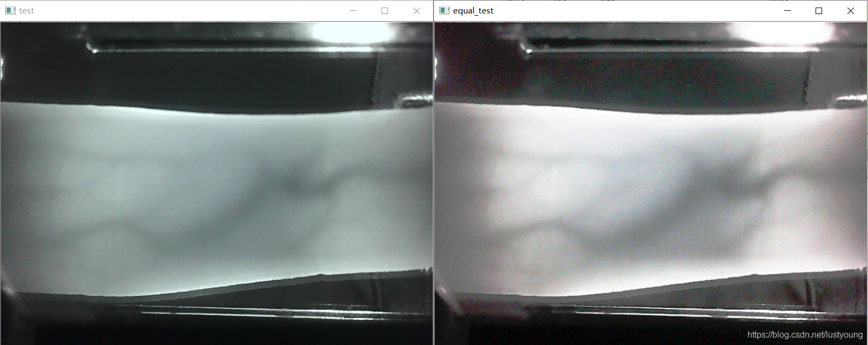Close the equal_test window
The height and width of the screenshot is (345, 868).
(x=851, y=11)
